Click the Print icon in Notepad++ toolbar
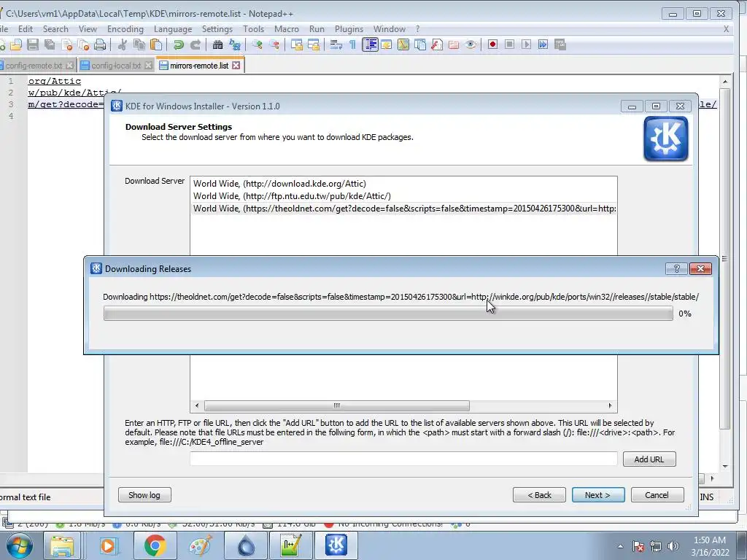Screen dimensions: 747x560 pos(100,44)
